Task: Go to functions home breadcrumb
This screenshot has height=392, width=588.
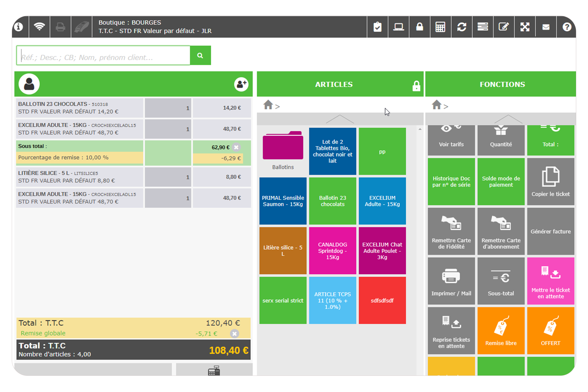Action: [x=436, y=105]
